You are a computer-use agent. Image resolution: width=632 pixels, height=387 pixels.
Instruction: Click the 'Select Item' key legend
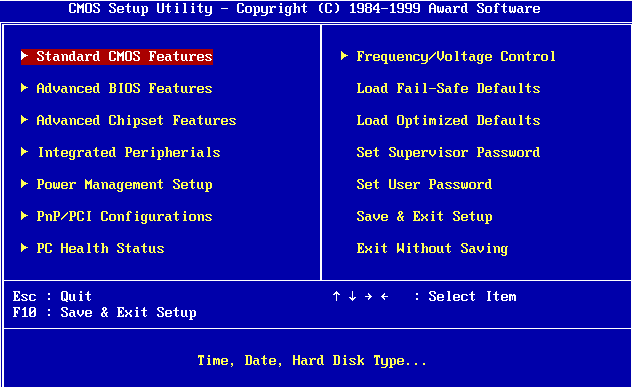[472, 297]
